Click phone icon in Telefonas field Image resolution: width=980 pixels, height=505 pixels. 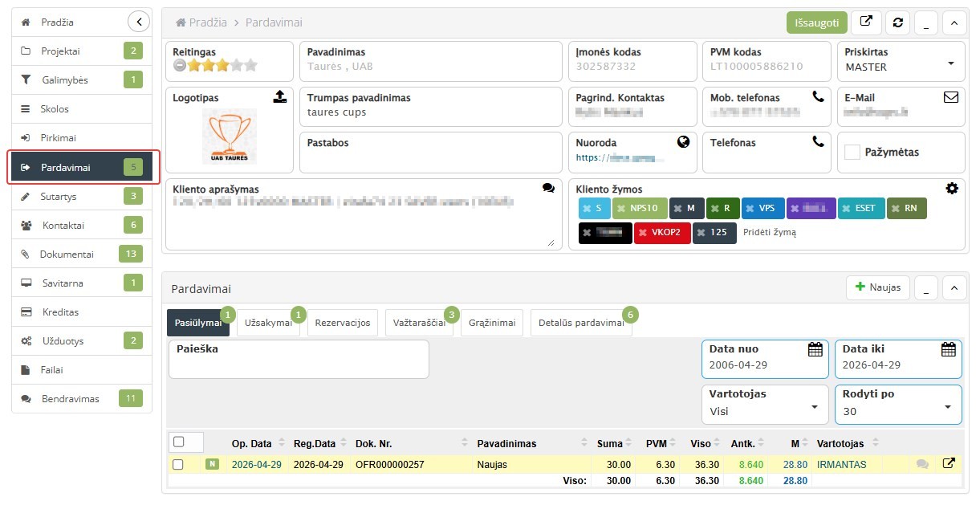click(818, 141)
